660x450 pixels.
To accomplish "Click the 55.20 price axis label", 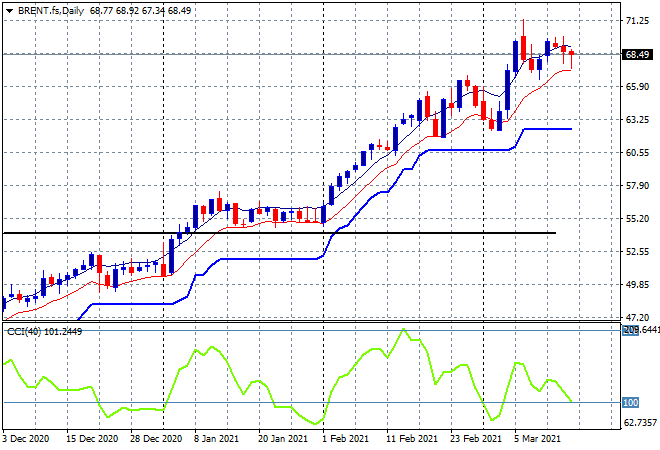I will pos(637,218).
